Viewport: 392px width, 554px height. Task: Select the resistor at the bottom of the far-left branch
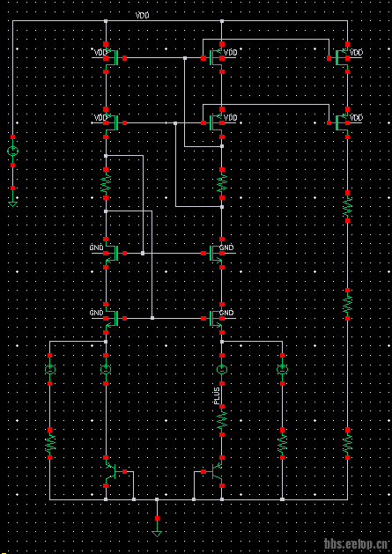(50, 443)
